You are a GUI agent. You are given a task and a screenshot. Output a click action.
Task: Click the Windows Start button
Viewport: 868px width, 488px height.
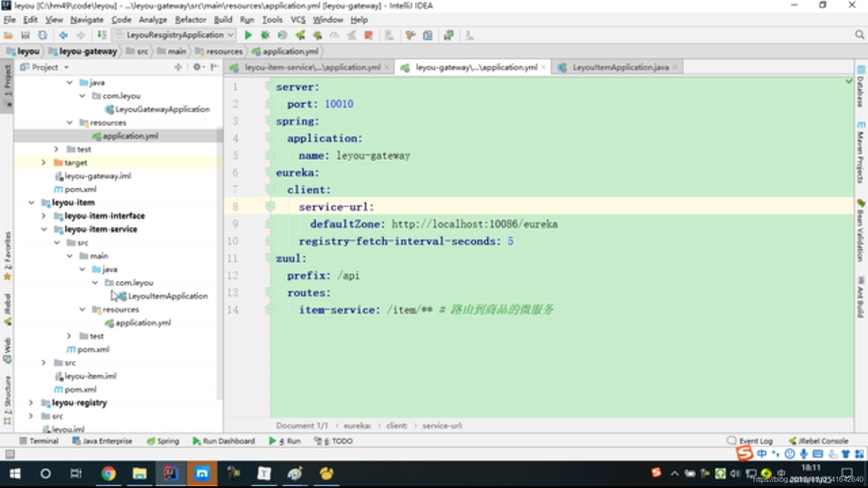(15, 474)
